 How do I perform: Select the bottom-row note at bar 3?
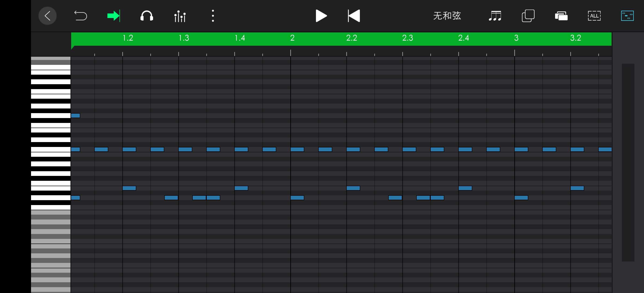521,198
